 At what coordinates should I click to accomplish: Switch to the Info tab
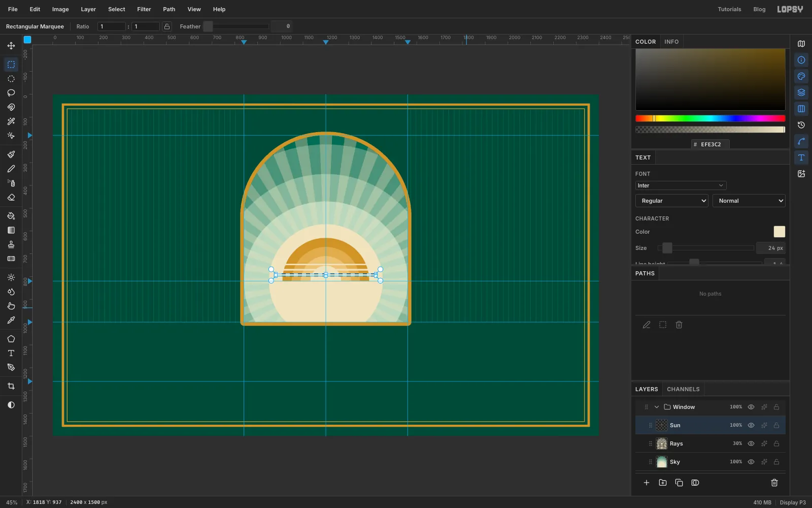[x=671, y=42]
